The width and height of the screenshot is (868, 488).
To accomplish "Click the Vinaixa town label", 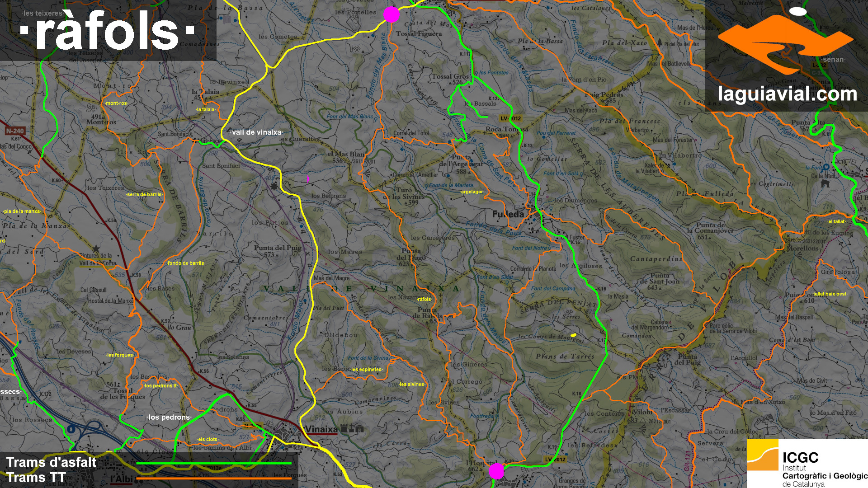I will tap(321, 429).
